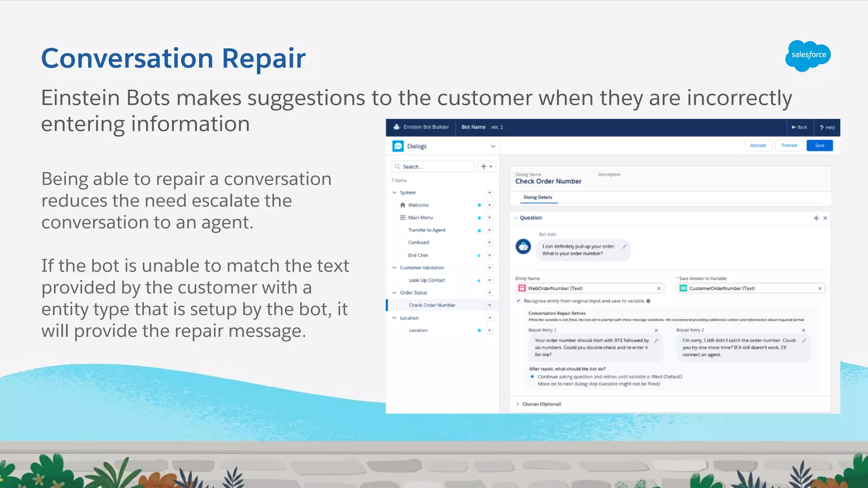Open the Welcome dialog options dropdown
The width and height of the screenshot is (868, 488).
pos(490,205)
